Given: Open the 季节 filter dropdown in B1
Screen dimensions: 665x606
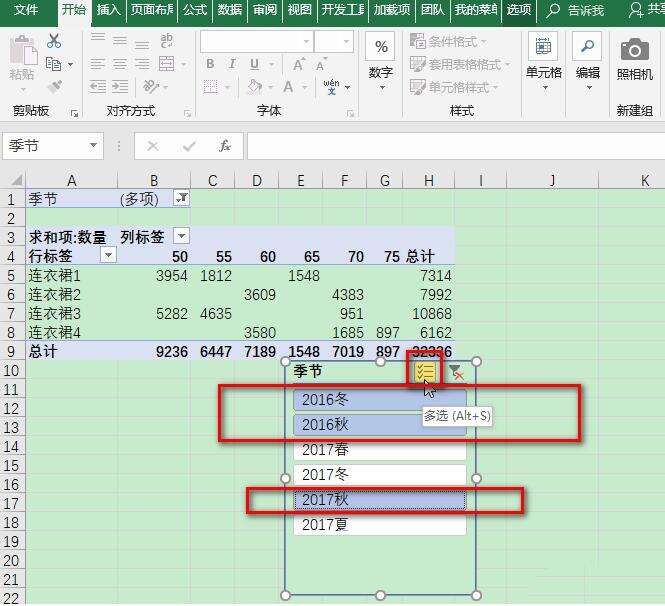Looking at the screenshot, I should (182, 198).
